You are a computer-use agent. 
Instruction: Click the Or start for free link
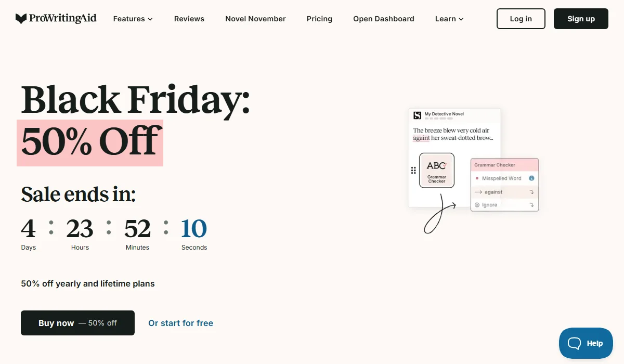(180, 323)
